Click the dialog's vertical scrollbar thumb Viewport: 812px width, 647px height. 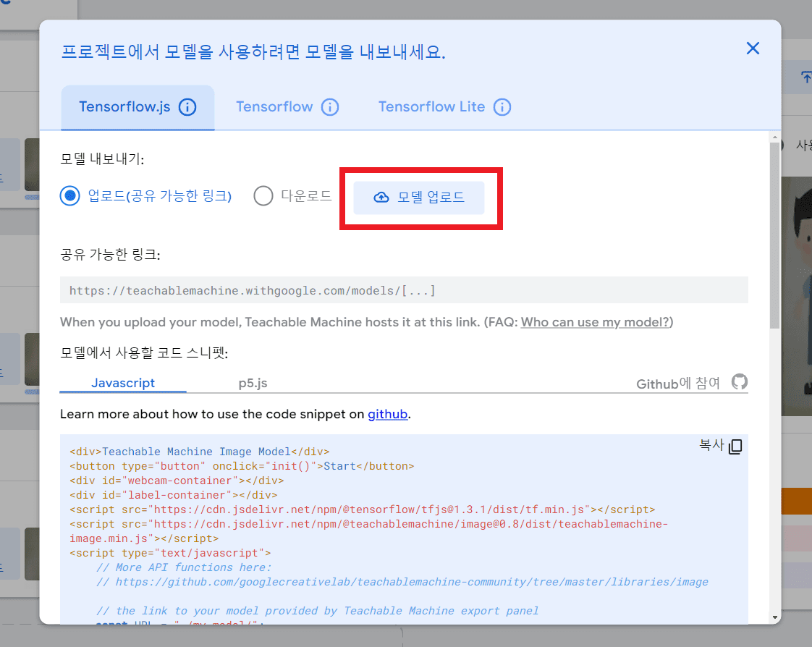[774, 236]
